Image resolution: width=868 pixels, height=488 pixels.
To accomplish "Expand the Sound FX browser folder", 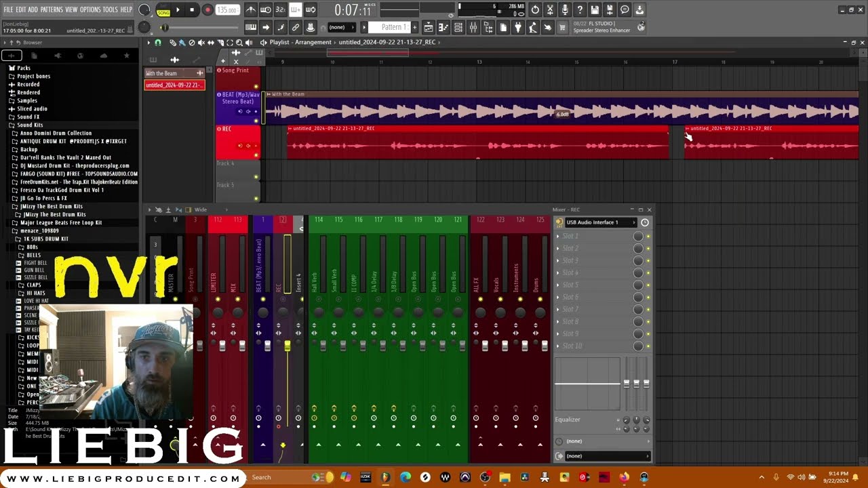I will pyautogui.click(x=28, y=117).
